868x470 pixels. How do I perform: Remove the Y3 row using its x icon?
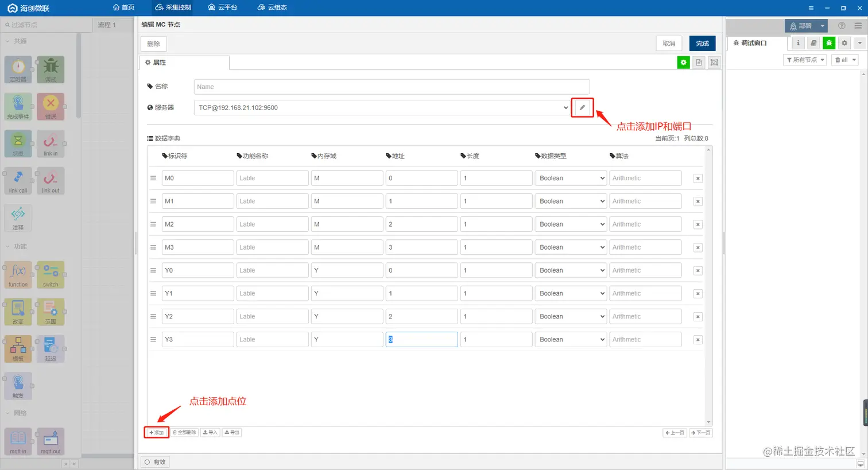tap(697, 340)
